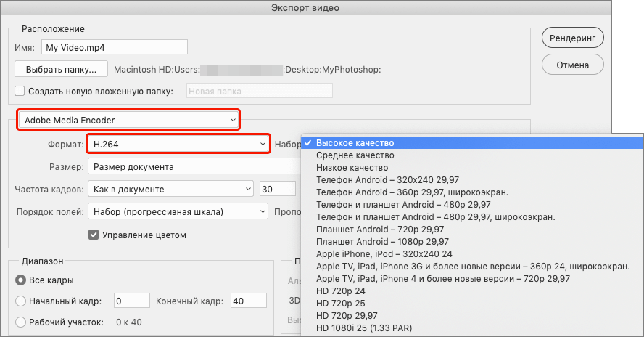
Task: Select Все кадры radio button
Action: tap(20, 280)
